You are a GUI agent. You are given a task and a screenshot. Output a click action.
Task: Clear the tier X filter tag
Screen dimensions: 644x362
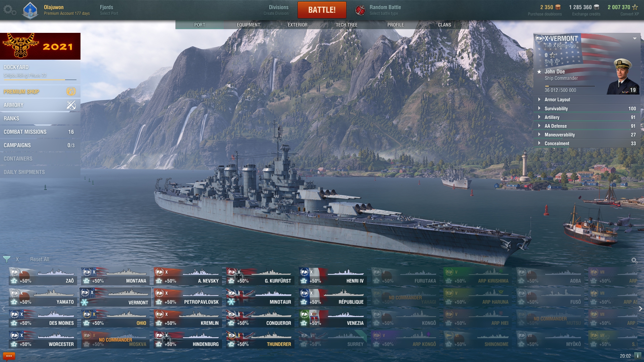17,259
